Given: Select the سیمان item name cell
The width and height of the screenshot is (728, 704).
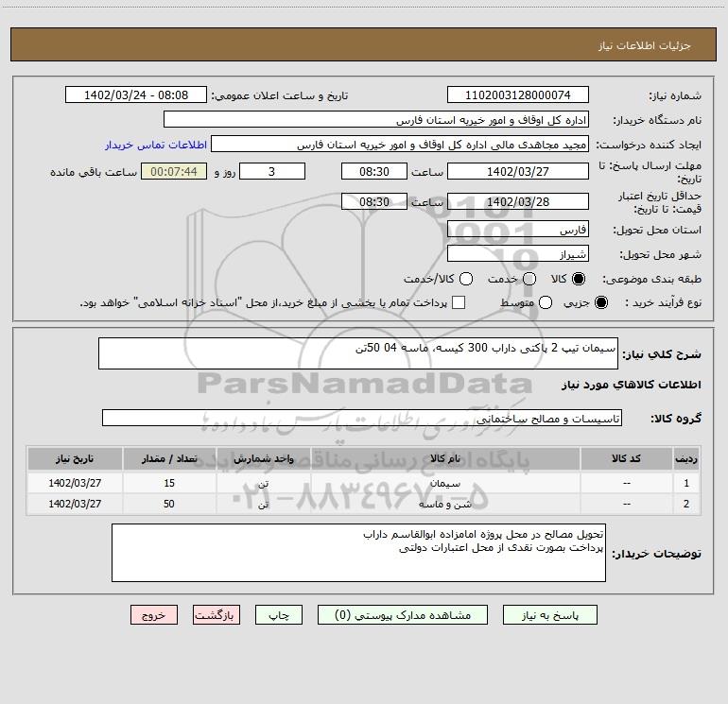Looking at the screenshot, I should [x=445, y=483].
